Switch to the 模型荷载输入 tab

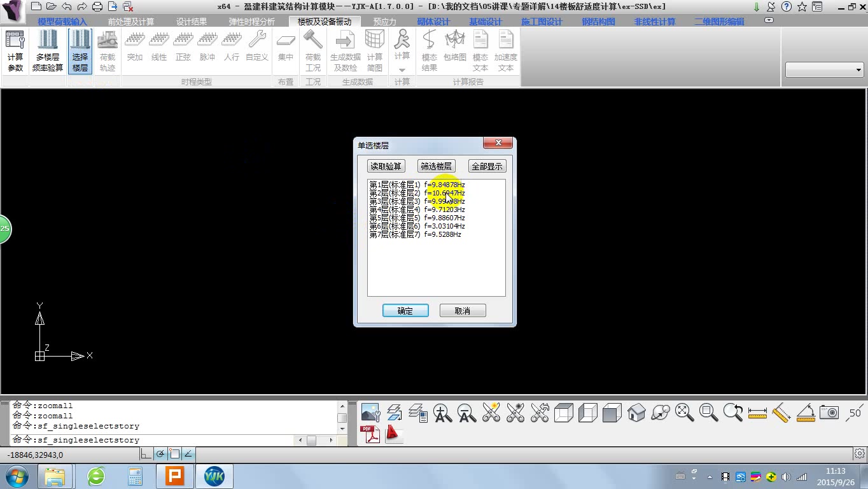click(62, 22)
